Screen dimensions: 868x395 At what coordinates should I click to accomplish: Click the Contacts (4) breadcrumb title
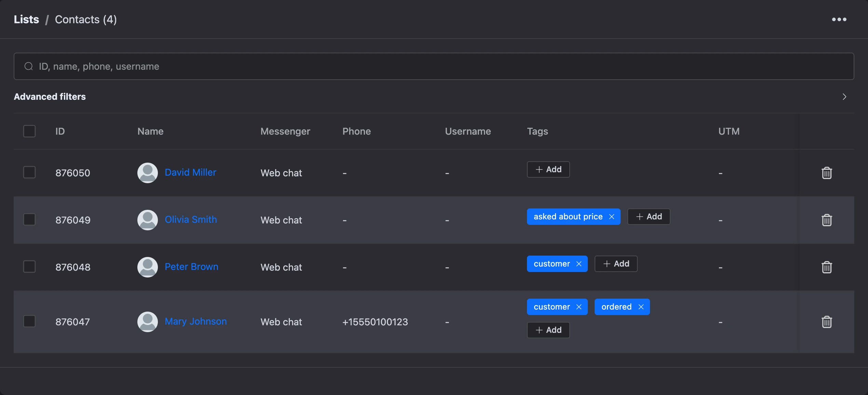86,19
